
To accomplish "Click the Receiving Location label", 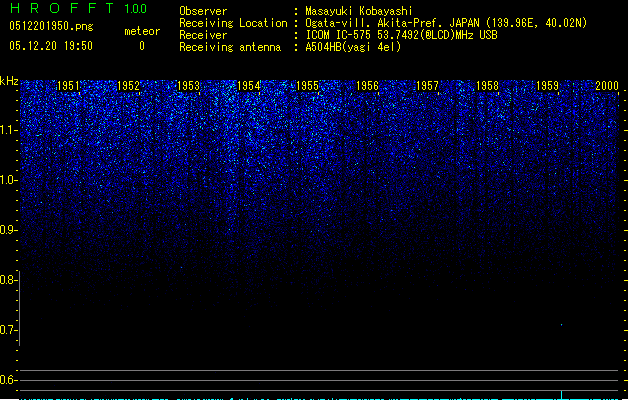I will pyautogui.click(x=233, y=23).
